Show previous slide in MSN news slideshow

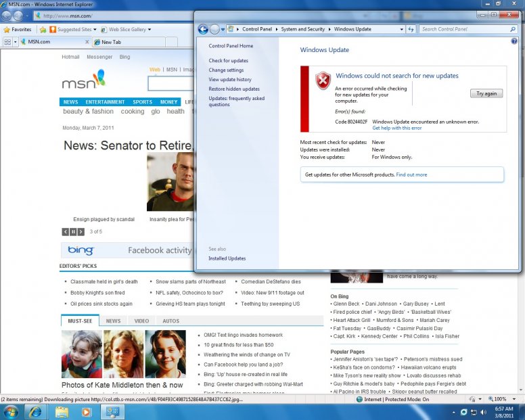point(66,232)
